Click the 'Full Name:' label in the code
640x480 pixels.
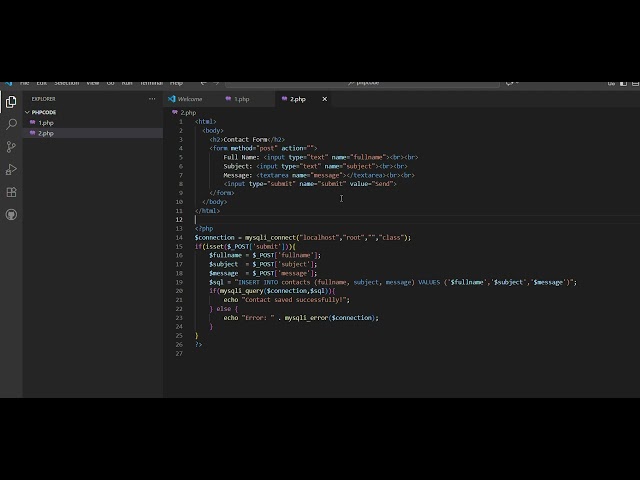[x=241, y=157]
